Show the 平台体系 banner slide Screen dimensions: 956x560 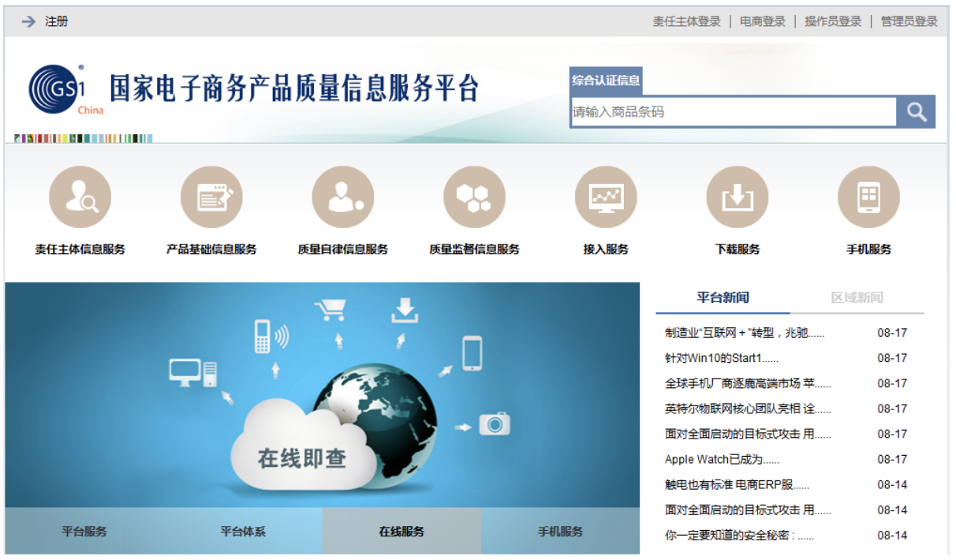tap(243, 532)
